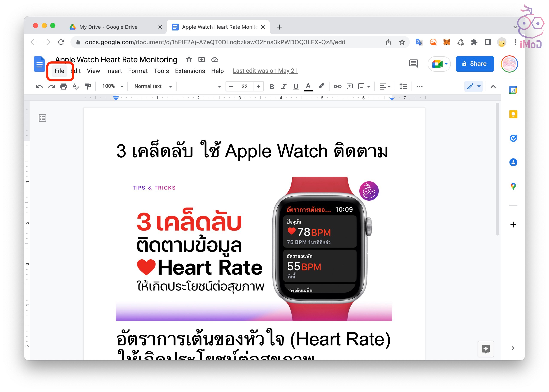Viewport: 549px width, 392px height.
Task: Open the Insert menu
Action: 114,71
